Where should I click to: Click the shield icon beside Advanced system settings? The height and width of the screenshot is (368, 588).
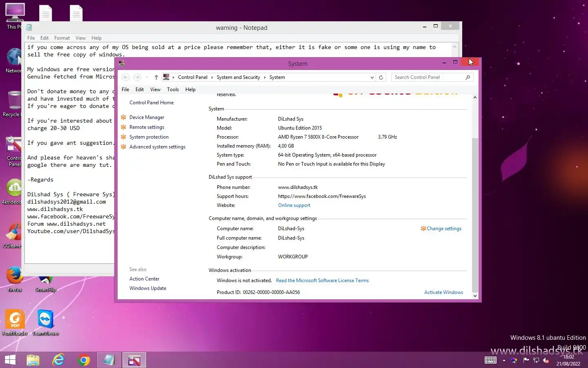click(x=123, y=147)
